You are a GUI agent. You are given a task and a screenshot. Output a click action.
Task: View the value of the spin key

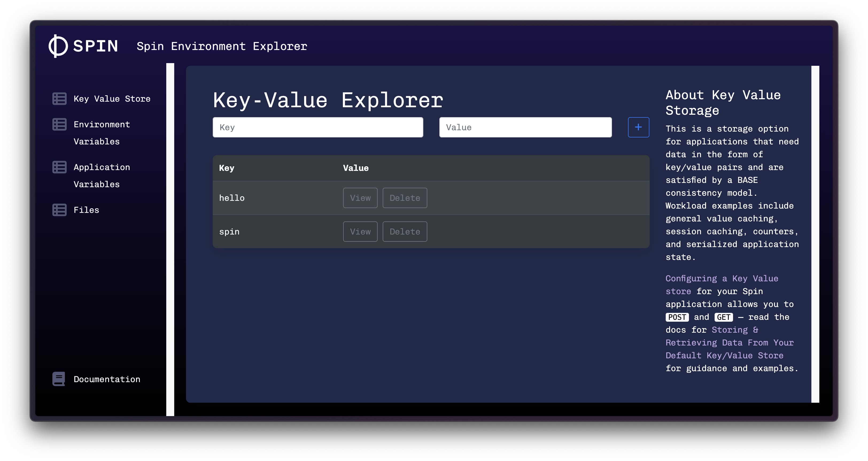tap(360, 231)
